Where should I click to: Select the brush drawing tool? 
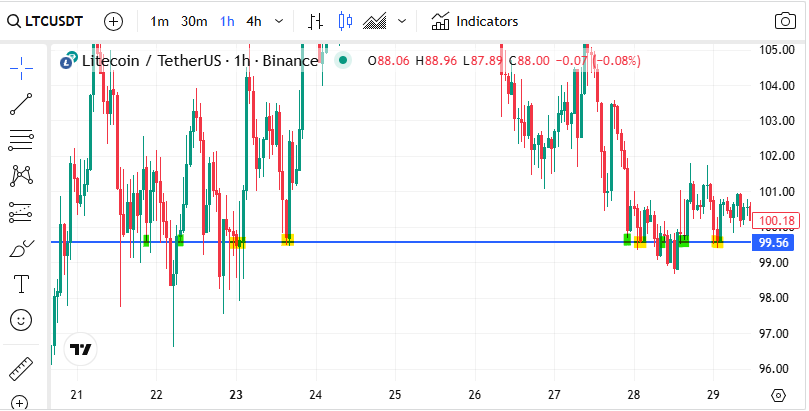tap(21, 248)
